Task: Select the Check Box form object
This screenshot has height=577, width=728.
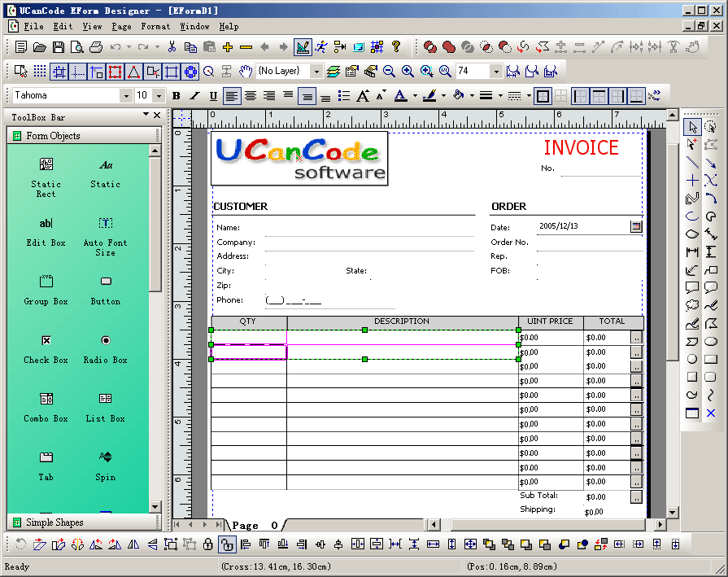Action: 46,349
